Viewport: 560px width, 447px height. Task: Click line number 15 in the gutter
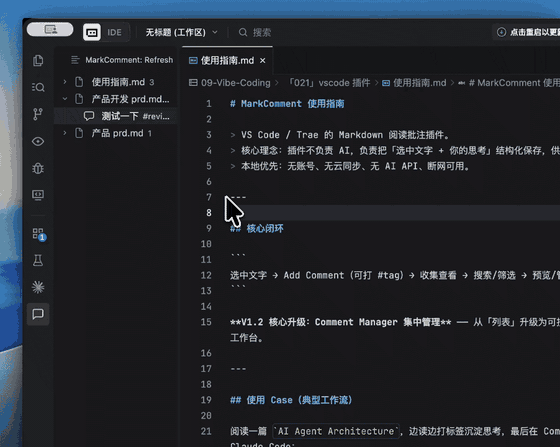(x=206, y=322)
